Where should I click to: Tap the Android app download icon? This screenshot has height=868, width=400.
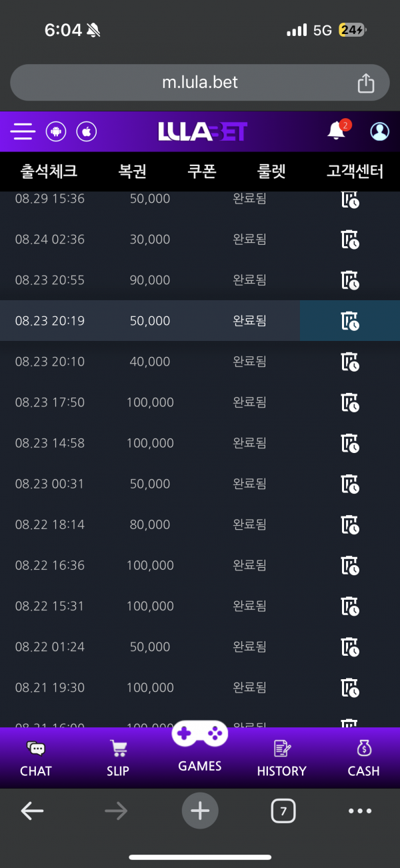click(56, 131)
